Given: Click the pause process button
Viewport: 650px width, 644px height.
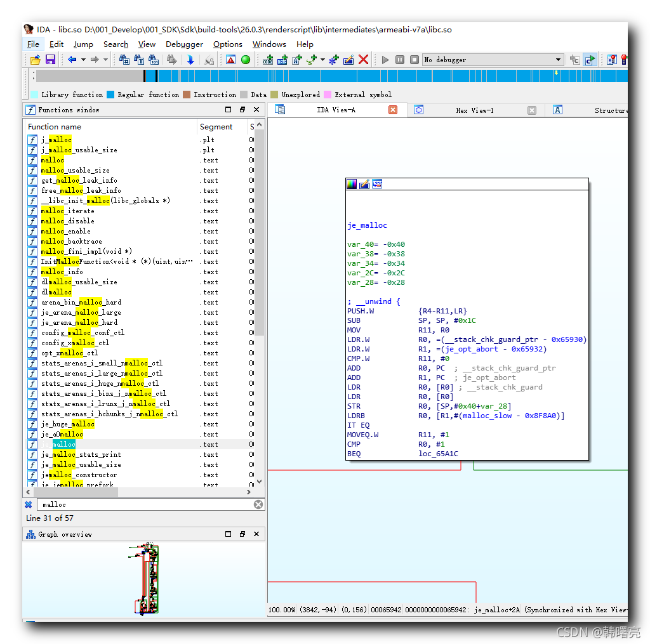Looking at the screenshot, I should click(x=400, y=60).
